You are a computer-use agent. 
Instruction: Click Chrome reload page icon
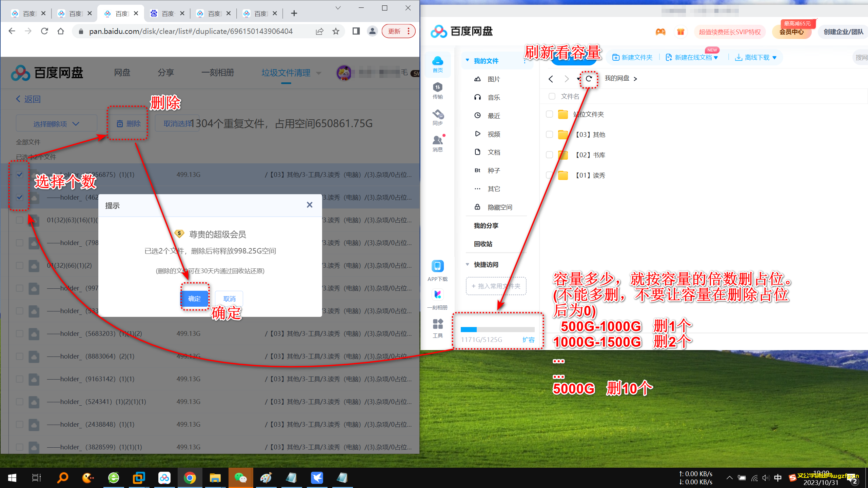[44, 31]
